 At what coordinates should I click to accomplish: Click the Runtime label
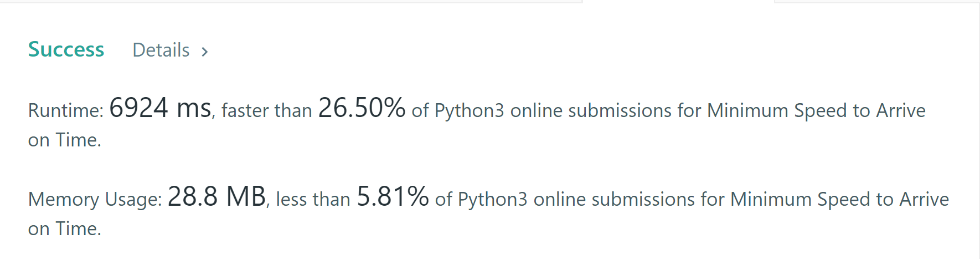tap(65, 111)
